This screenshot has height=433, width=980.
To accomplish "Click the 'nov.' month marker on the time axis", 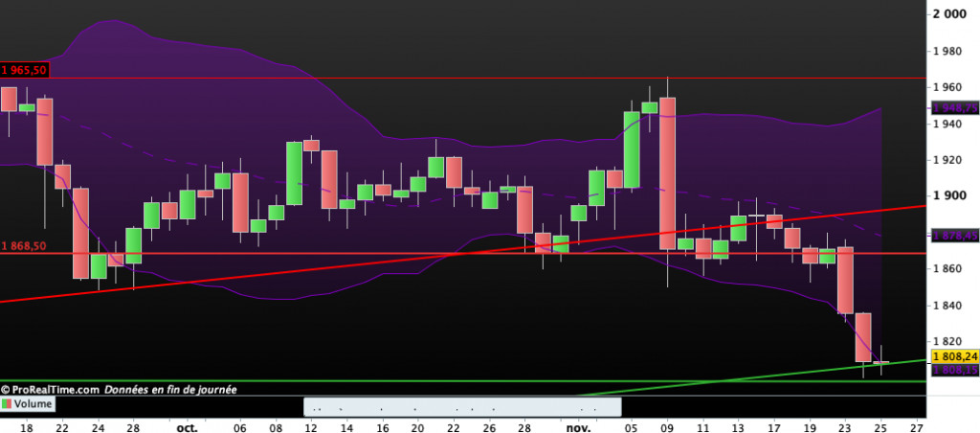I will [577, 426].
